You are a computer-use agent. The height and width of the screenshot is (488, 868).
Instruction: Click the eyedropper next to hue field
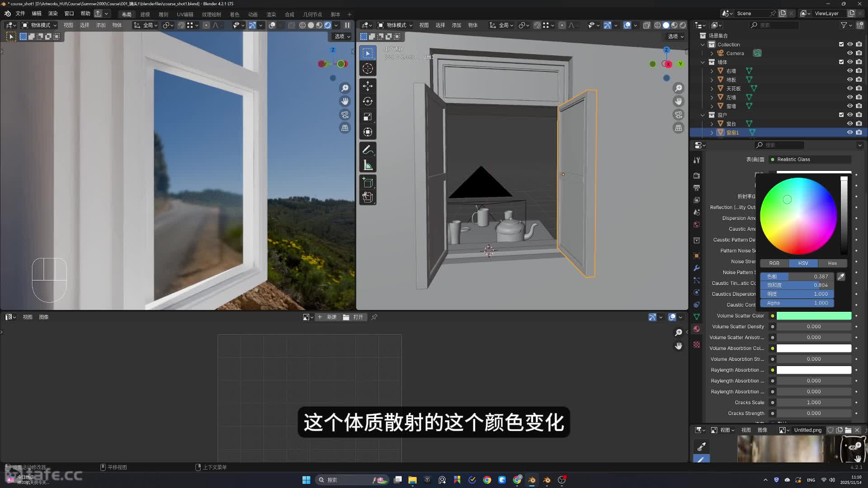pos(841,277)
